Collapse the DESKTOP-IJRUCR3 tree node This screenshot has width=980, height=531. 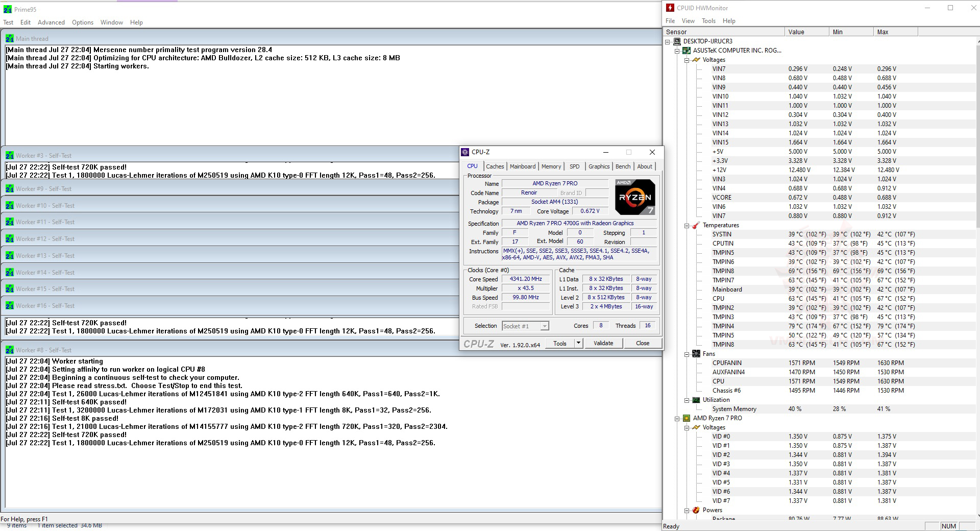(x=668, y=41)
